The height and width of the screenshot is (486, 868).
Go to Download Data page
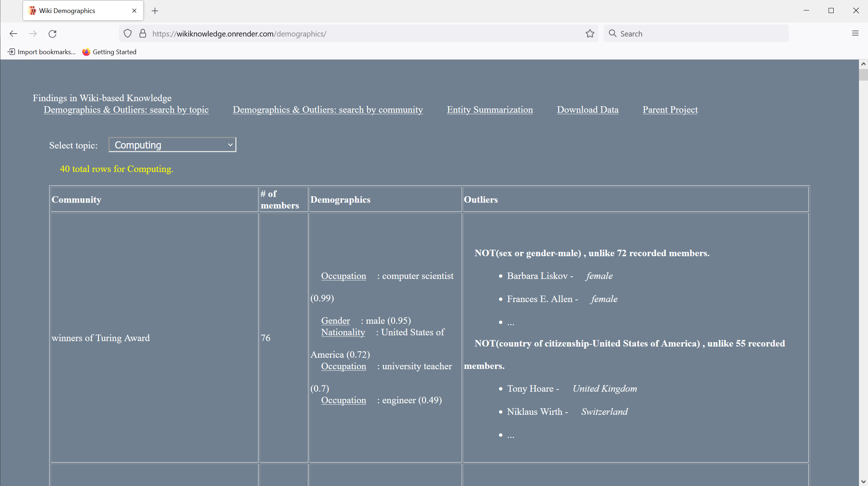(x=587, y=109)
